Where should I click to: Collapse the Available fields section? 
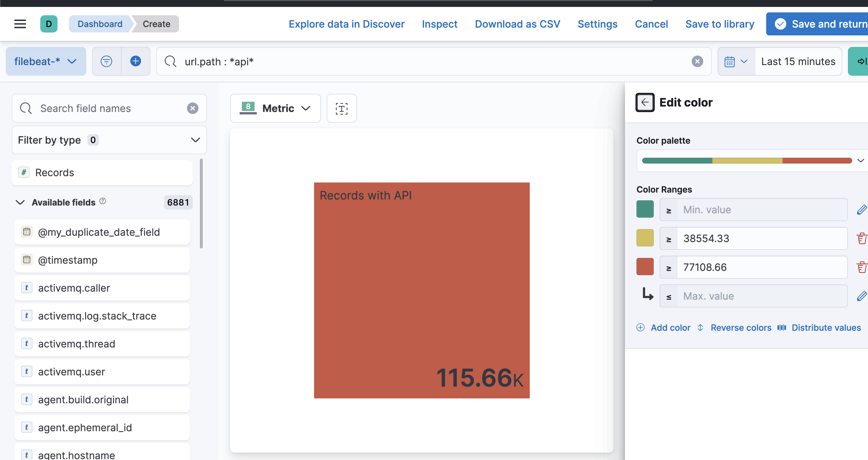coord(20,202)
